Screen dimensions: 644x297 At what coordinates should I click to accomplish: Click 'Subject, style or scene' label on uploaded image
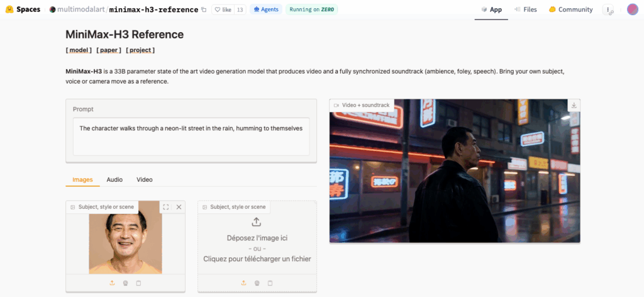(103, 207)
